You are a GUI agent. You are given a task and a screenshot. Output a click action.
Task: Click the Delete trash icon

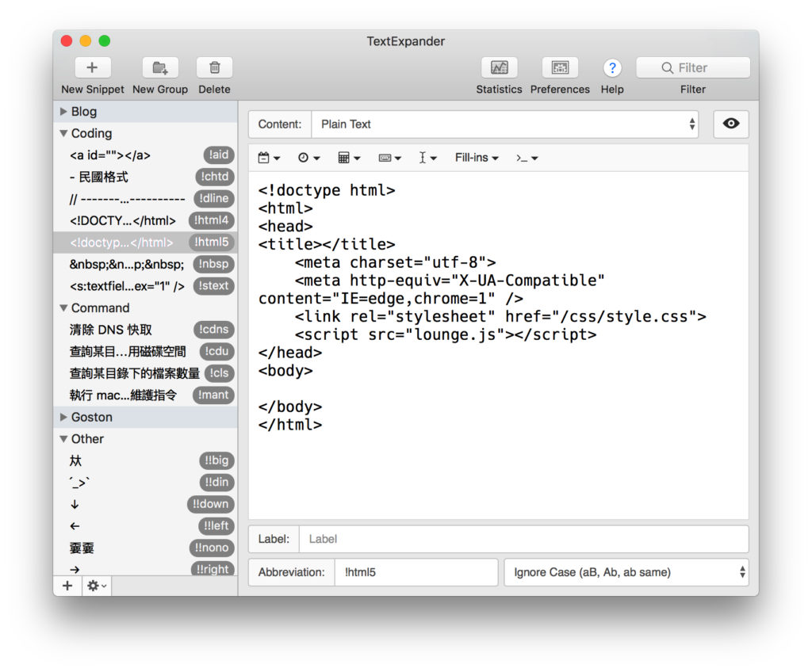pyautogui.click(x=214, y=68)
